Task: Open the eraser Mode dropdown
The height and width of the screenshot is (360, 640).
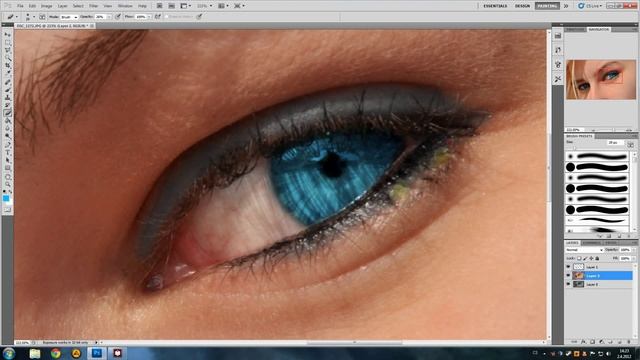Action: (x=69, y=17)
